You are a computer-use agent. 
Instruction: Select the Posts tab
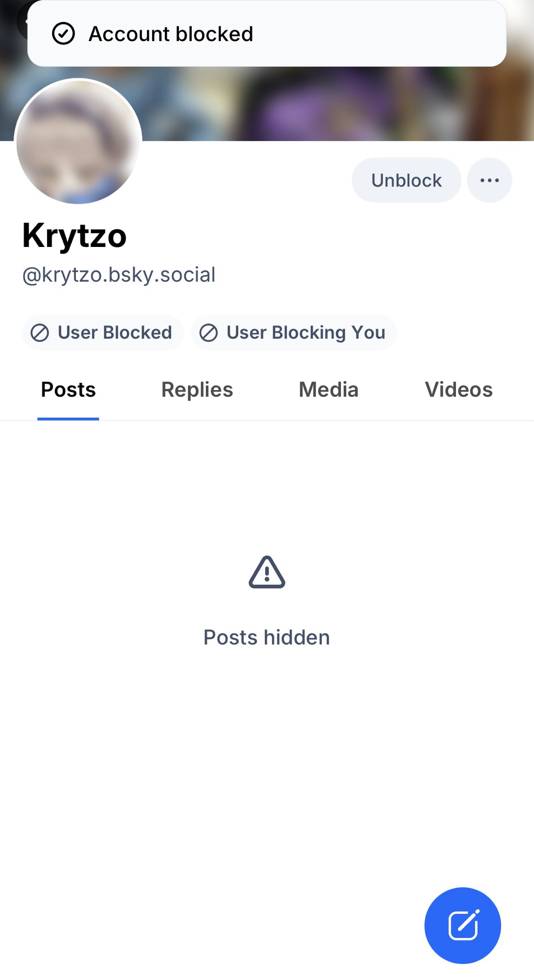tap(68, 390)
